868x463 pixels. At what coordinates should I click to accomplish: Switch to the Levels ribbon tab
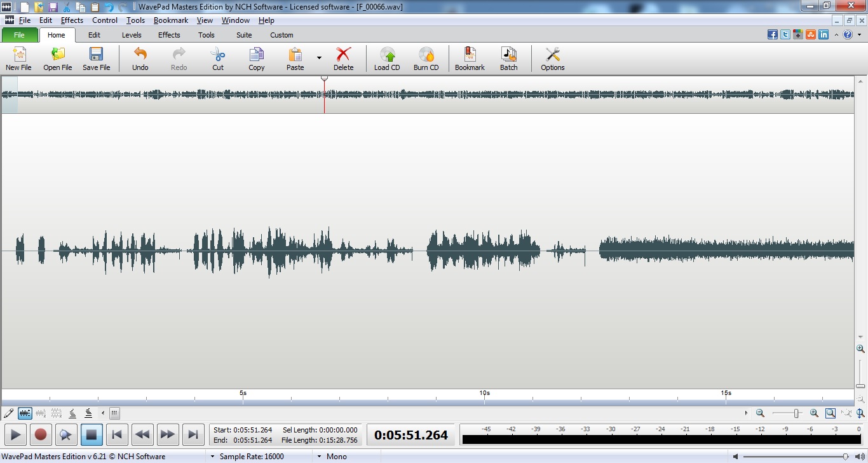[x=132, y=35]
